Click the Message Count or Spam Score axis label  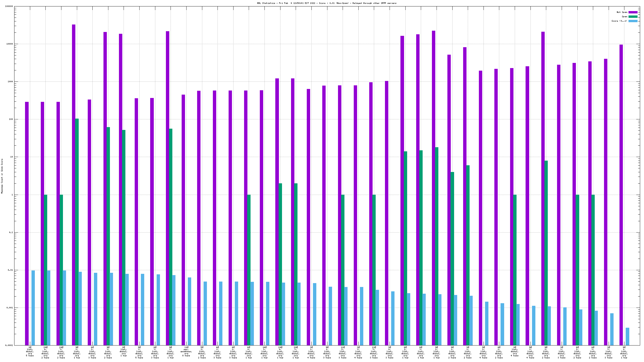(2, 176)
